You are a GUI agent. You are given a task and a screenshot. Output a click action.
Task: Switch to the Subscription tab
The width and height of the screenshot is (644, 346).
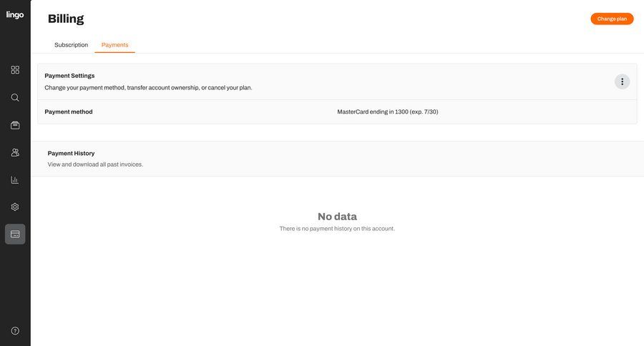tap(71, 45)
